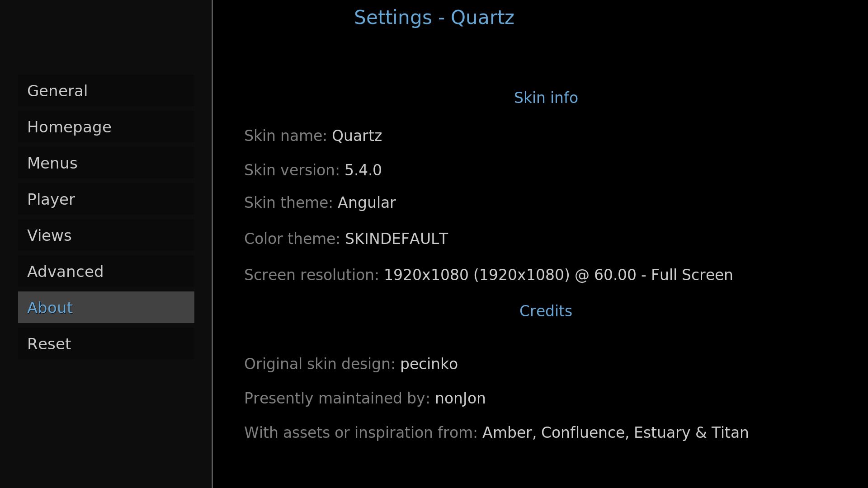Click the Settings - Quartz title
Screen dimensions: 868x488
(x=434, y=18)
